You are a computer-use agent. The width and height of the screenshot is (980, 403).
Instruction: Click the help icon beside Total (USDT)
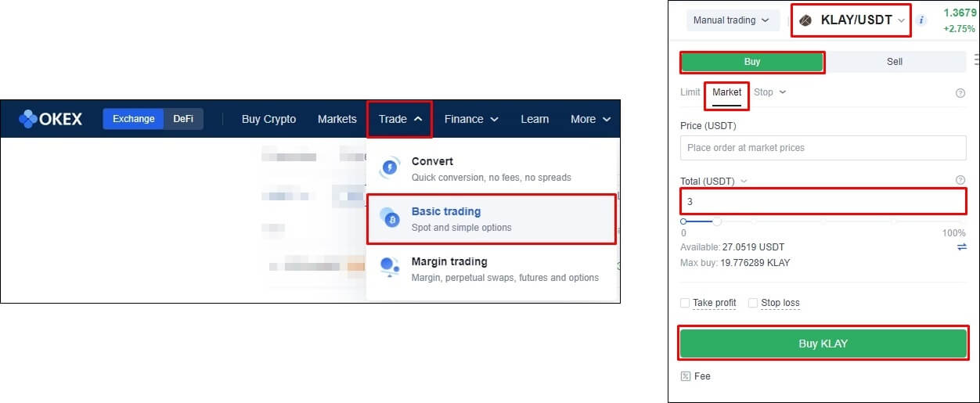960,181
